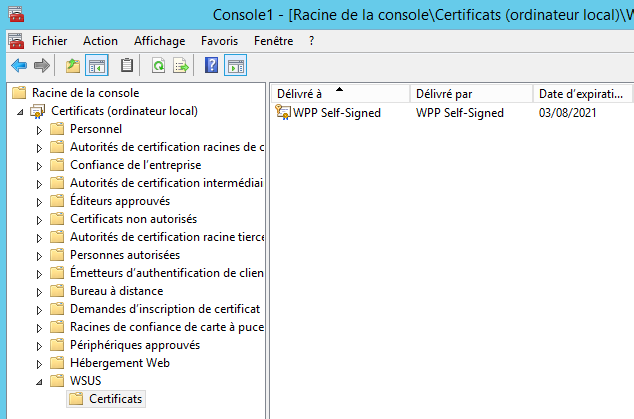Click the 'WPP Self-Signed' issued-by cell

click(x=460, y=113)
